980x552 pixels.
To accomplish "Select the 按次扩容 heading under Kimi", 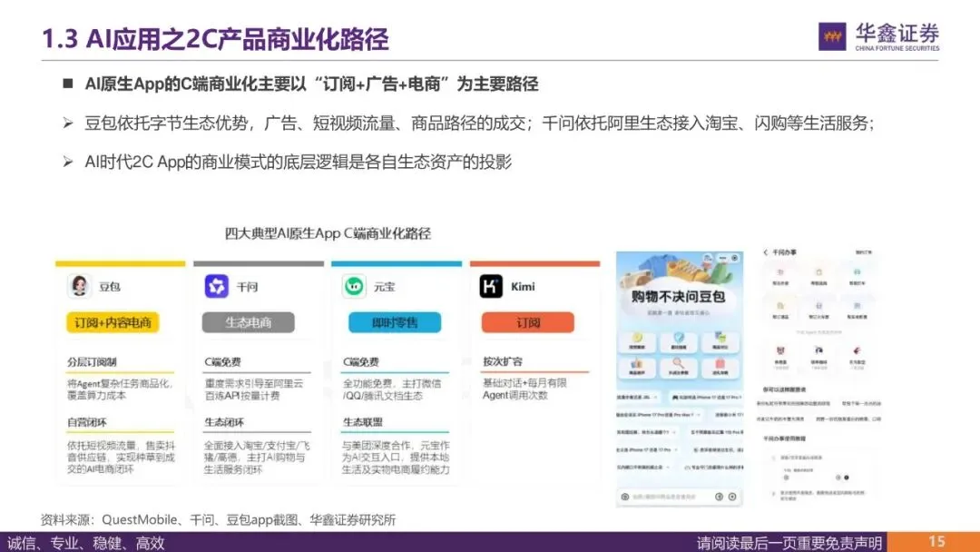I will [503, 361].
